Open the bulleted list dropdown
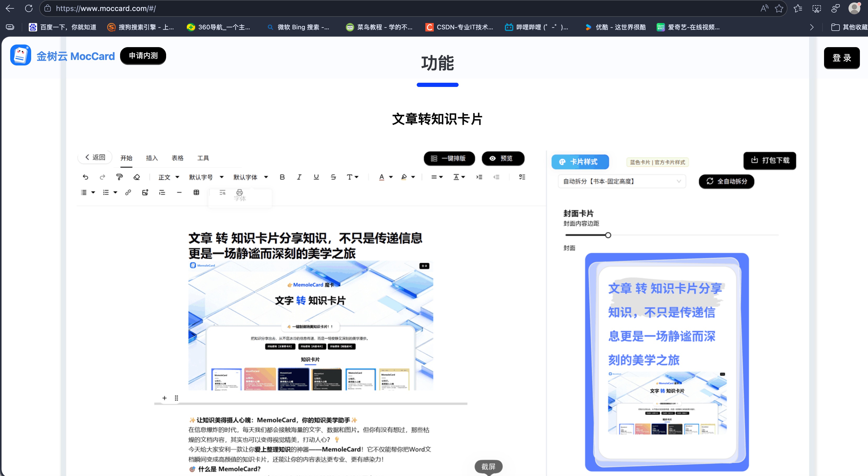 (x=88, y=192)
